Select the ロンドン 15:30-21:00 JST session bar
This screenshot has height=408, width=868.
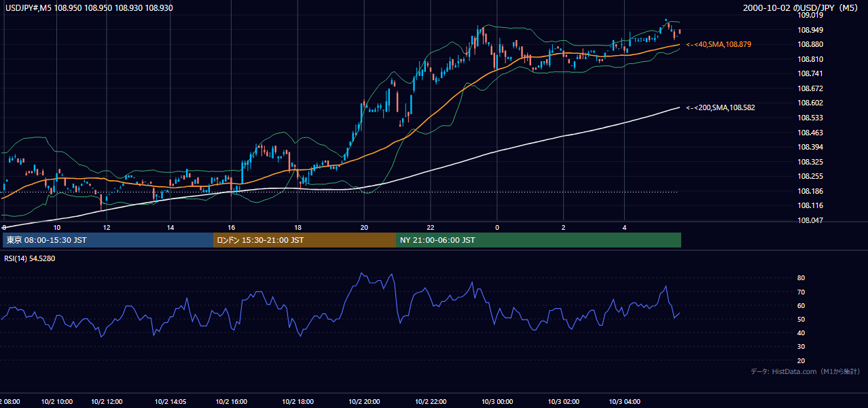[x=304, y=240]
